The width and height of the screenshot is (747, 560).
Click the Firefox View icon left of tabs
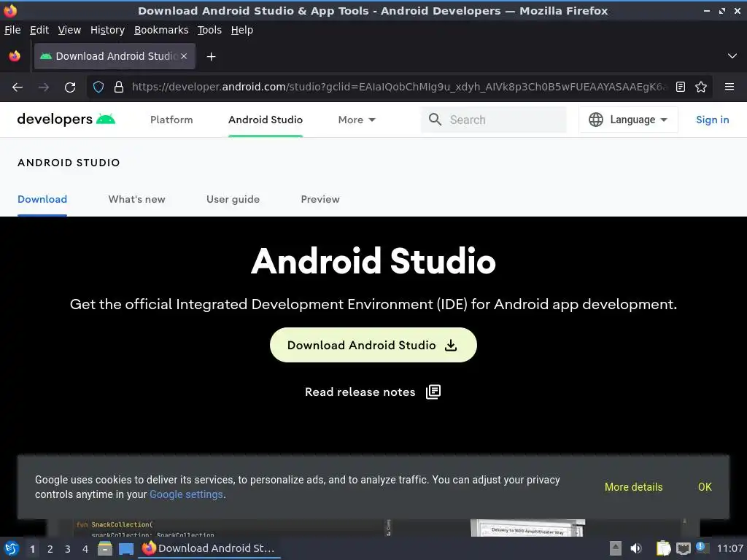pos(15,56)
